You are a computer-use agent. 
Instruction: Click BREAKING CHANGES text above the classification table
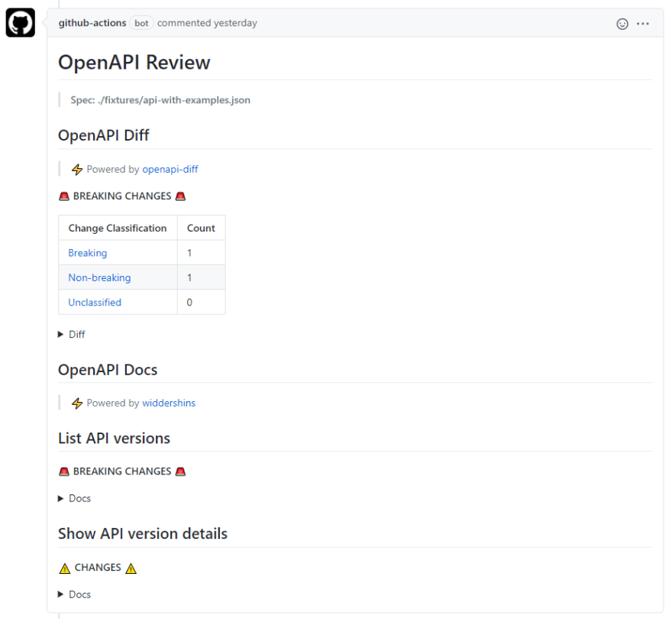click(122, 196)
